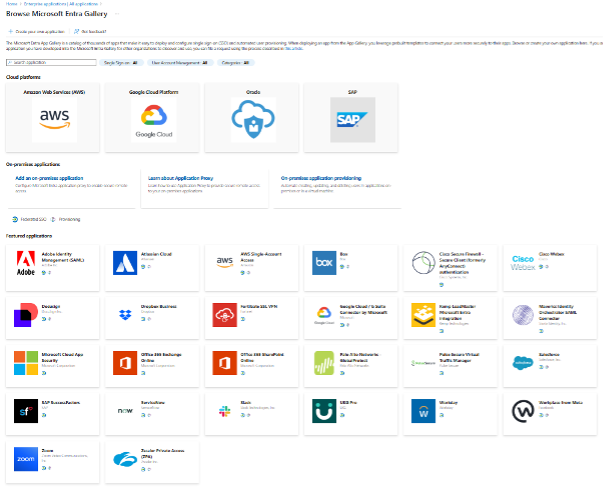
Task: Click the Got feedback? button
Action: 90,32
